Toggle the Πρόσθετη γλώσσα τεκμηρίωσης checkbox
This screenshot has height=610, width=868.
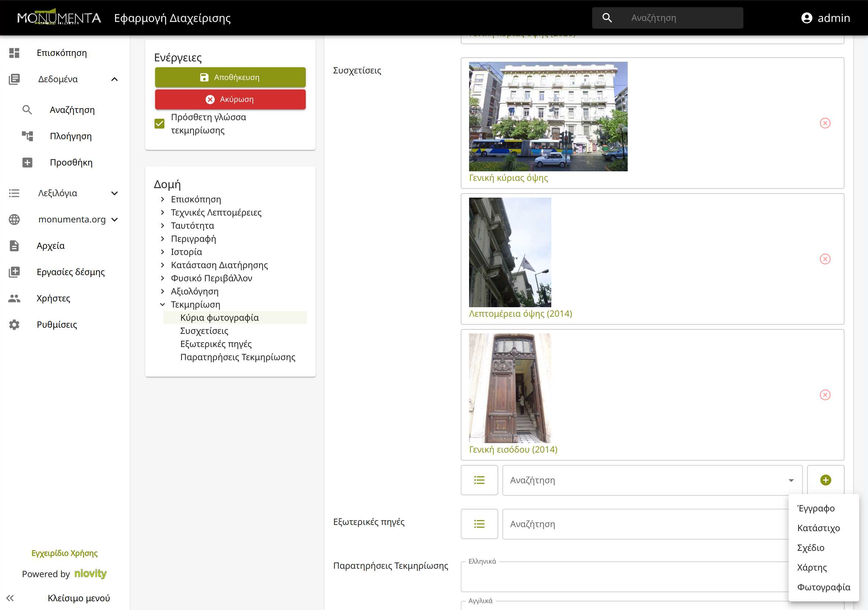160,123
